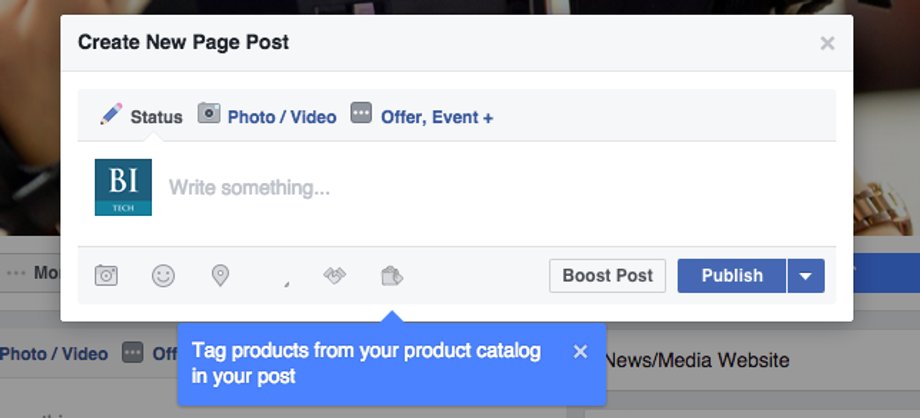Click the background Photo / Video link under the dialog

pos(54,354)
